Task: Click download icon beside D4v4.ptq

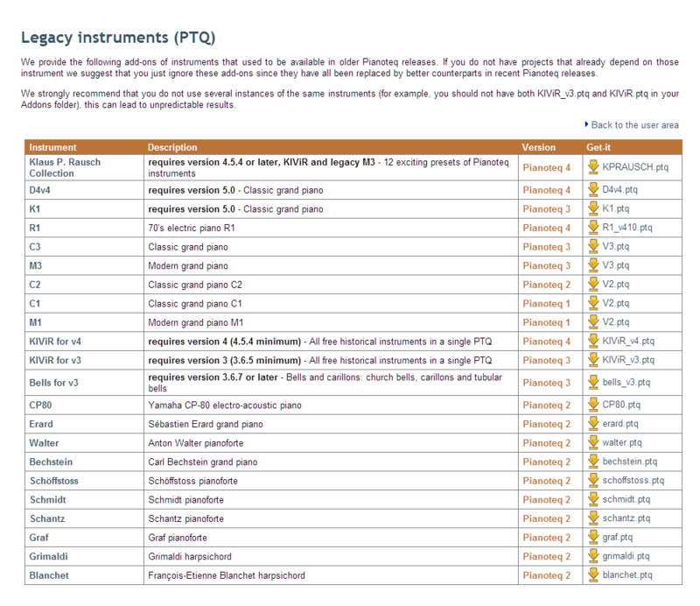Action: click(593, 189)
